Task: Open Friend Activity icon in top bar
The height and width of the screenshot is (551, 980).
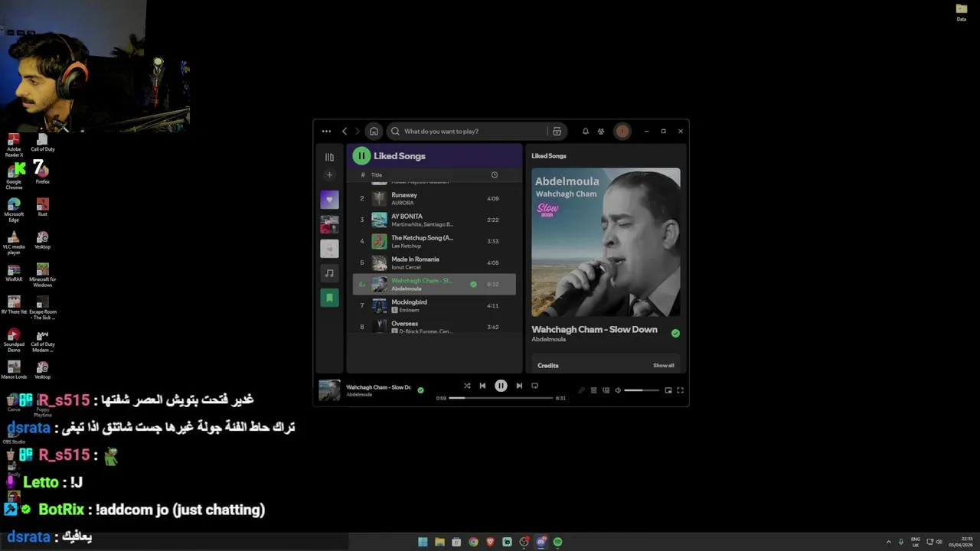Action: [x=601, y=132]
